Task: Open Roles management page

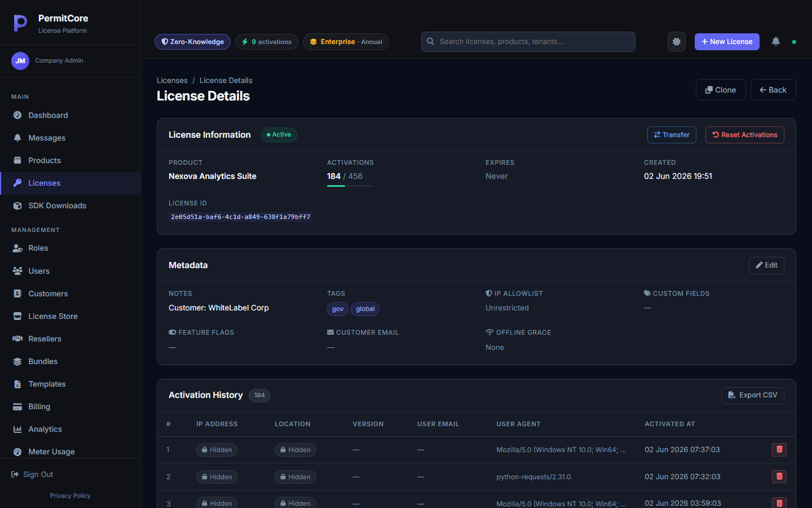Action: (70, 248)
